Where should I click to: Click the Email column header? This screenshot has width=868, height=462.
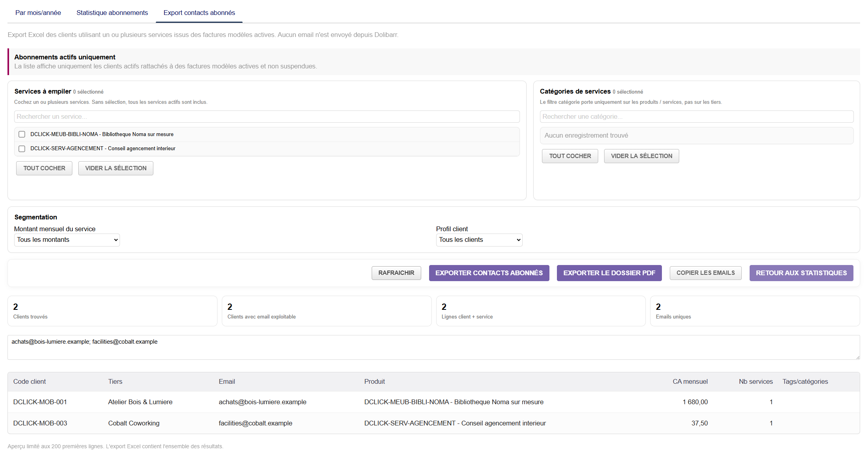click(227, 381)
